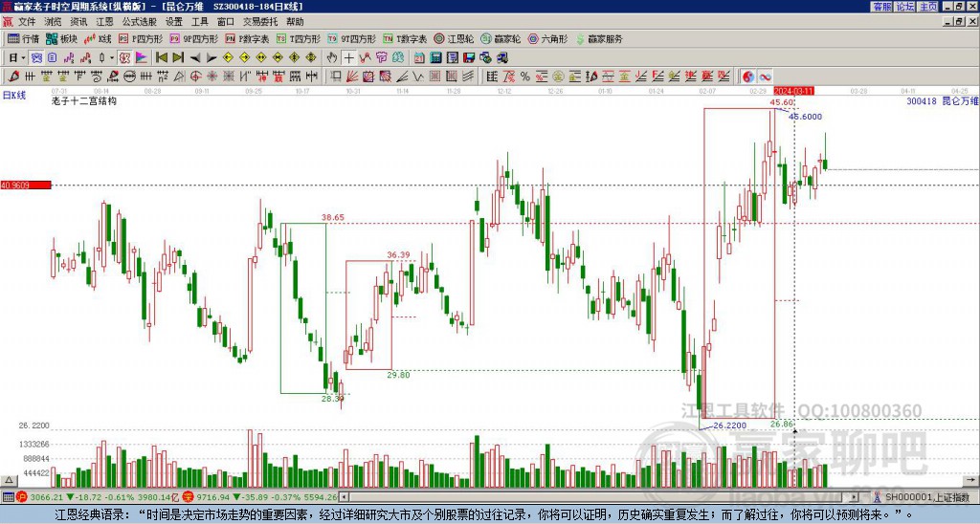Open the 浏览 menu
The height and width of the screenshot is (524, 980).
click(54, 22)
